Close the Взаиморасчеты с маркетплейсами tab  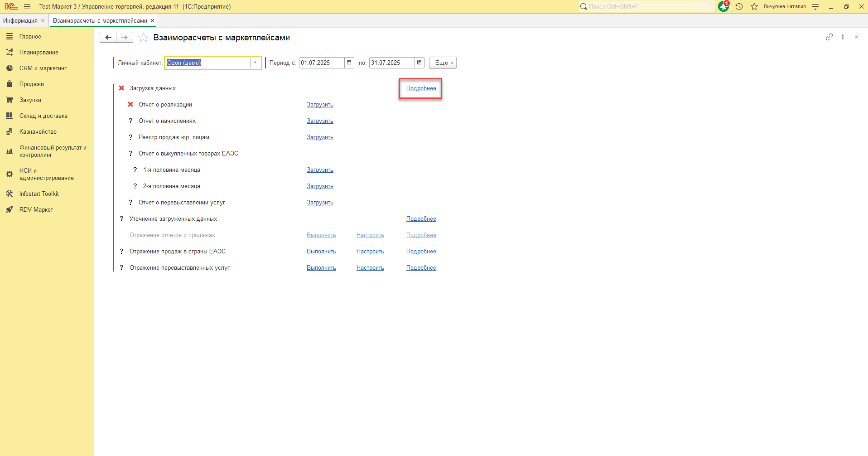pyautogui.click(x=153, y=21)
